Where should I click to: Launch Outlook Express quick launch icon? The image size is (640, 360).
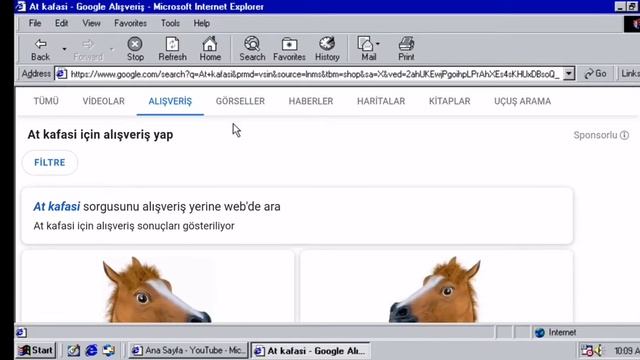point(109,350)
